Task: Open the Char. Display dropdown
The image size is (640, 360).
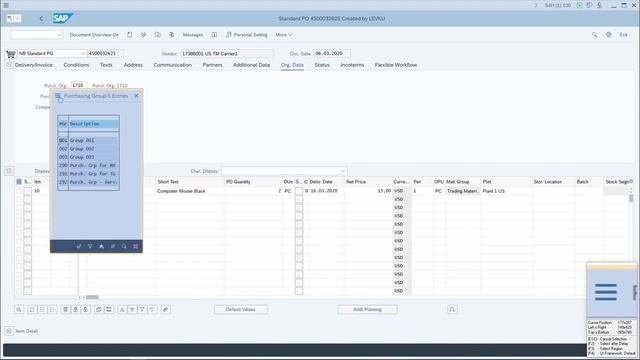Action: [x=343, y=171]
